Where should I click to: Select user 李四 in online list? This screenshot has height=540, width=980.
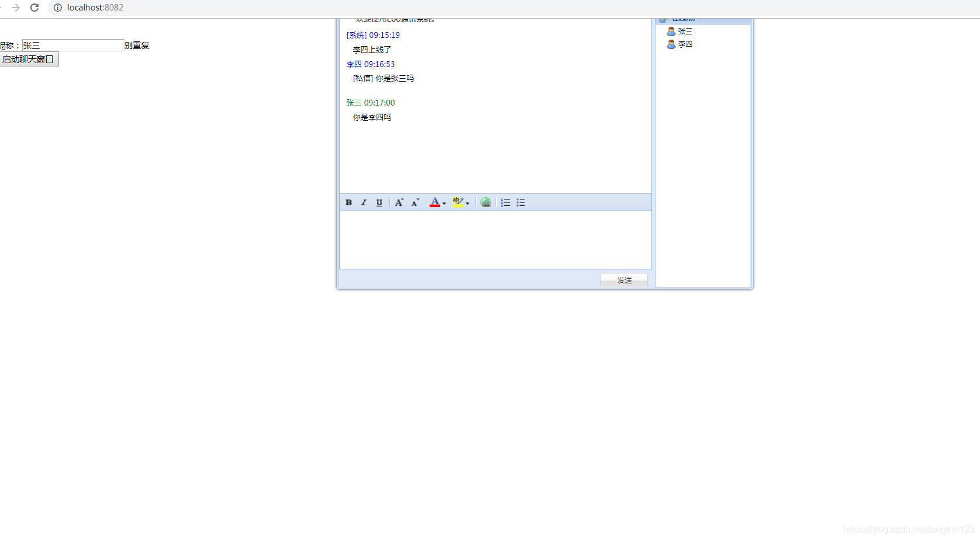click(685, 44)
